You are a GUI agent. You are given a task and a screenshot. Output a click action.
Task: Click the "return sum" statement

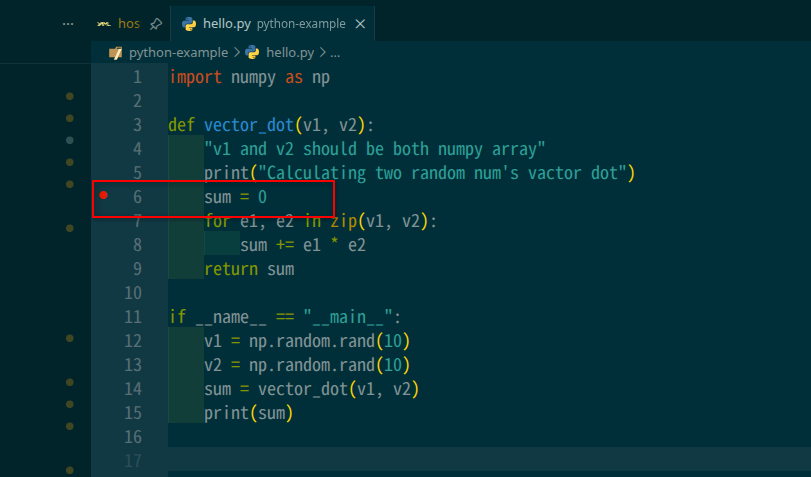(x=249, y=269)
